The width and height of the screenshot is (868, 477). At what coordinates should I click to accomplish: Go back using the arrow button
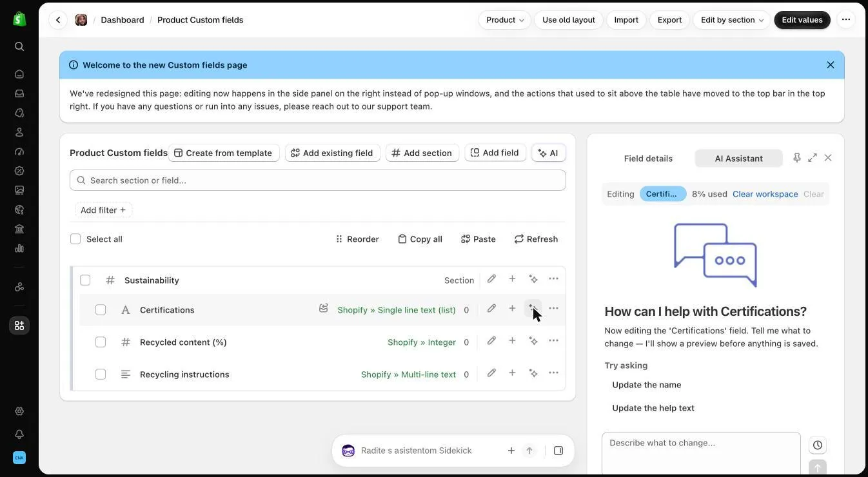click(58, 20)
